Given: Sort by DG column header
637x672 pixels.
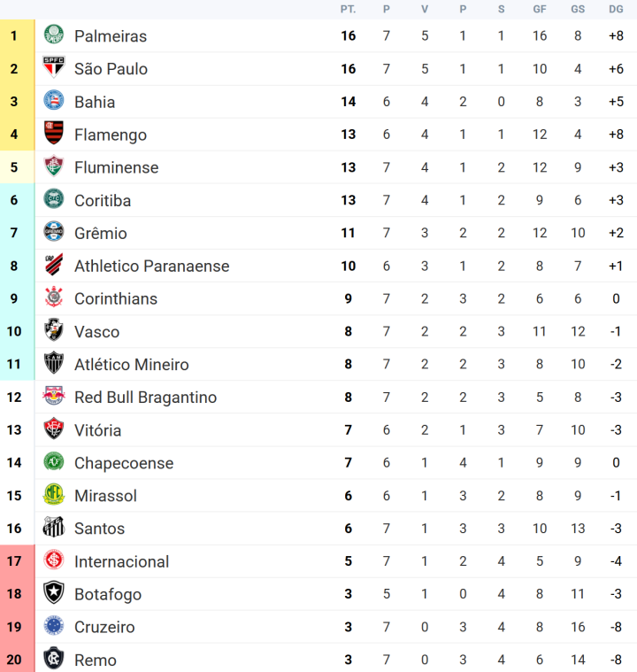Looking at the screenshot, I should point(616,9).
